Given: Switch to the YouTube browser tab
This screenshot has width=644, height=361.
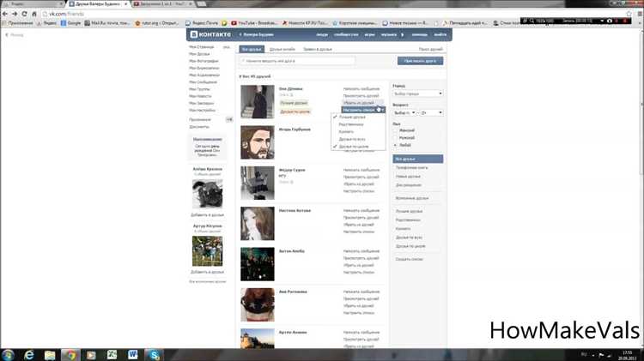Looking at the screenshot, I should coord(163,3).
